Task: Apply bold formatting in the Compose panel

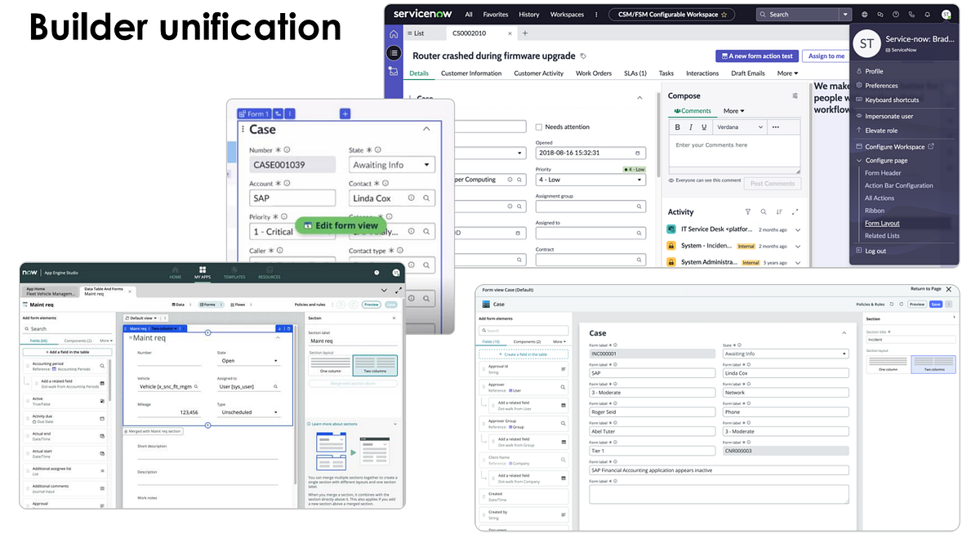Action: pos(678,127)
